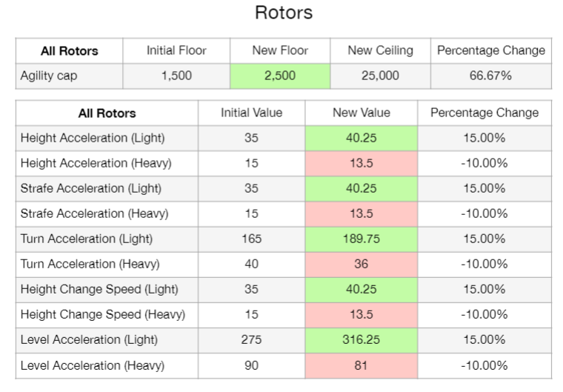Click the New Ceiling value 25,000
This screenshot has width=563, height=392.
coord(380,76)
